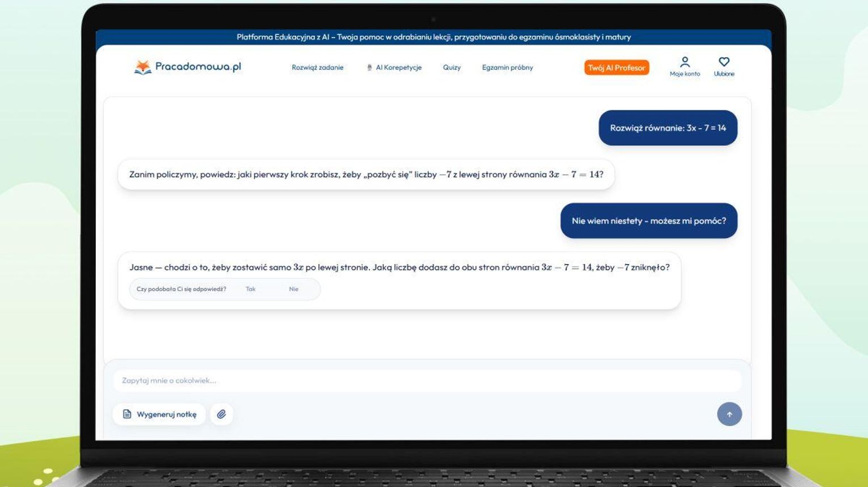The height and width of the screenshot is (487, 868).
Task: Select Egzamin próbny in navigation
Action: [507, 67]
